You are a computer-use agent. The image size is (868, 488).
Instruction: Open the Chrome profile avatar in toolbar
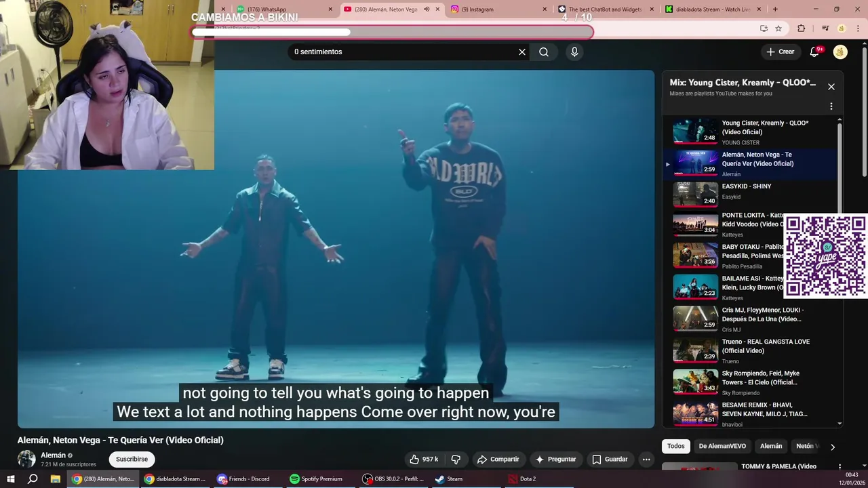842,28
